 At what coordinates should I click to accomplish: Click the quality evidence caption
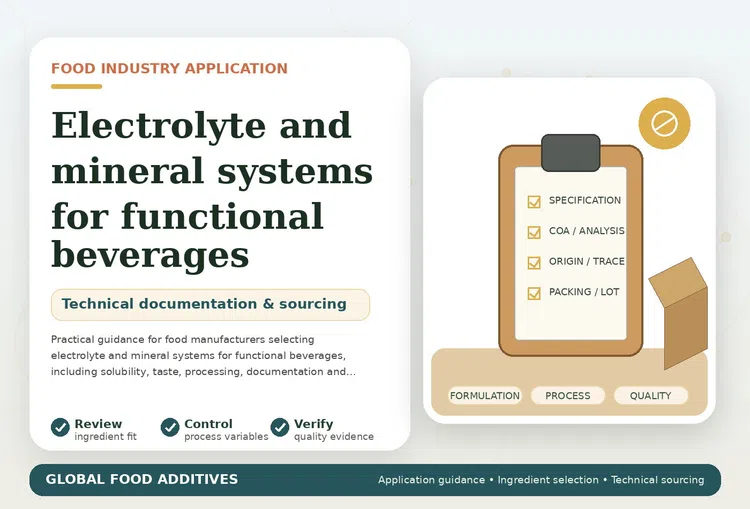click(x=334, y=437)
